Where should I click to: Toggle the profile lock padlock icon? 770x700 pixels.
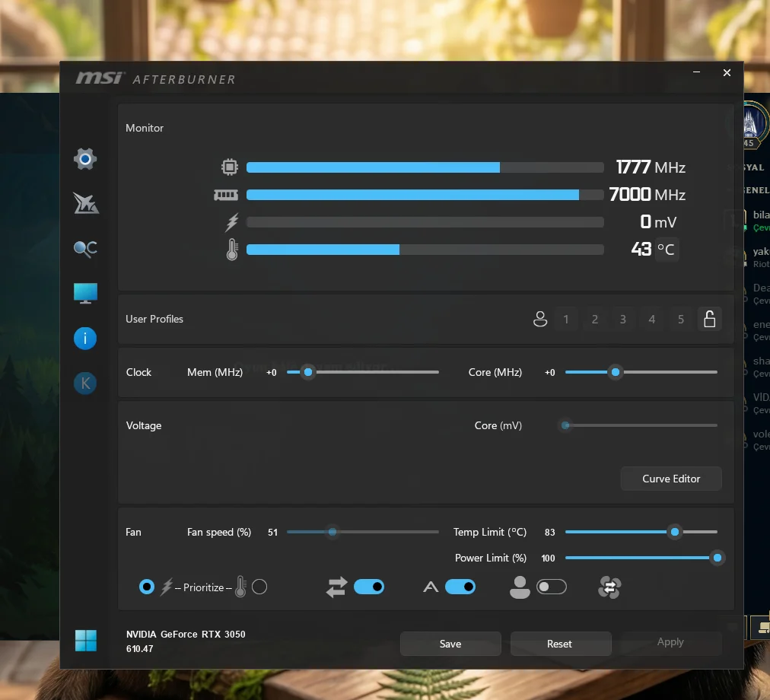[710, 320]
